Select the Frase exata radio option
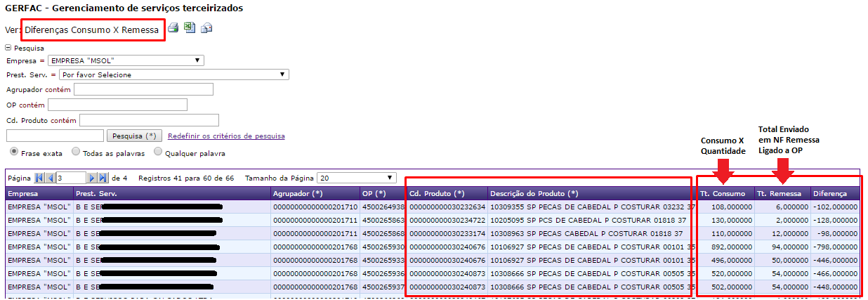This screenshot has width=868, height=300. (x=13, y=152)
